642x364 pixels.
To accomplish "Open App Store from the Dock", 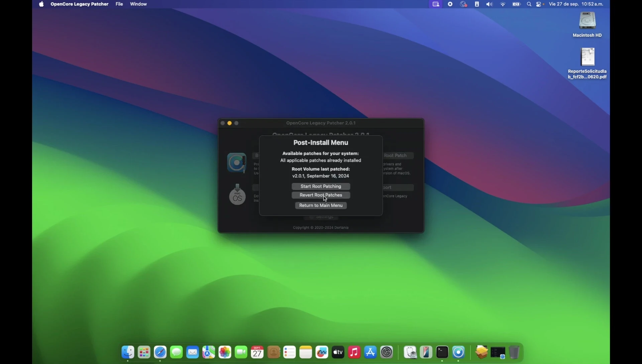I will pyautogui.click(x=370, y=352).
